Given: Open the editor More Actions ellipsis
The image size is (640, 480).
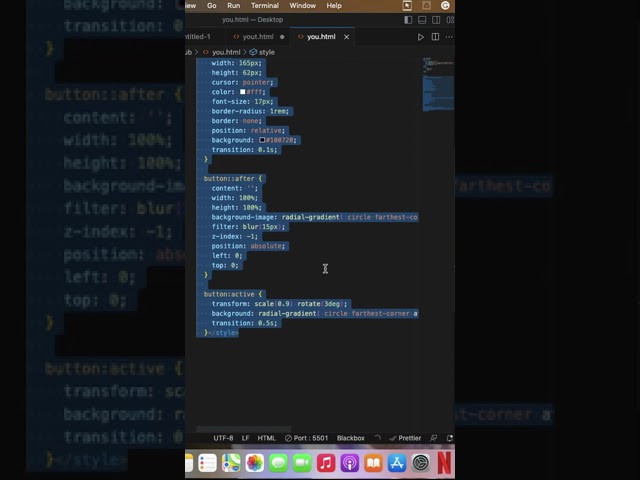Looking at the screenshot, I should click(449, 37).
